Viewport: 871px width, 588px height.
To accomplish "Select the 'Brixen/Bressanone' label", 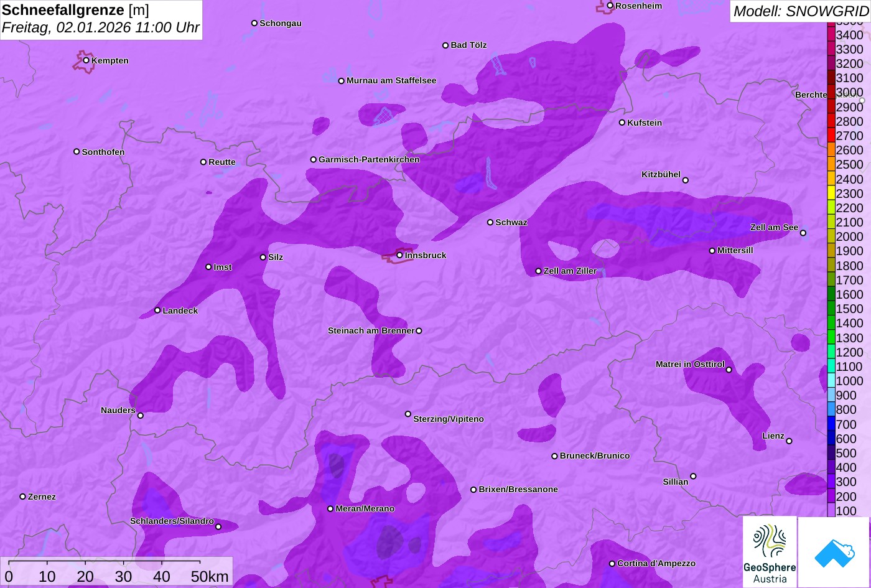I will point(518,490).
